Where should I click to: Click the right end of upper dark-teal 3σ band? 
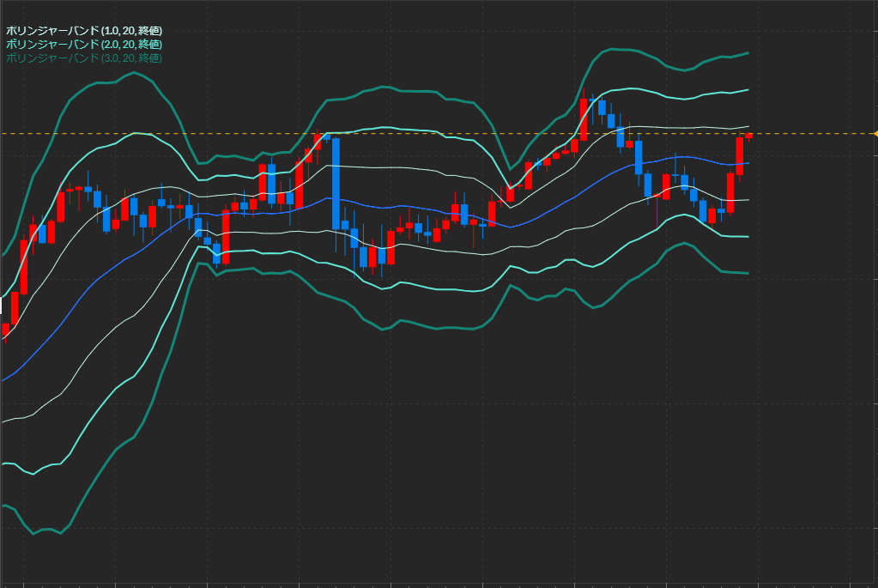click(747, 53)
